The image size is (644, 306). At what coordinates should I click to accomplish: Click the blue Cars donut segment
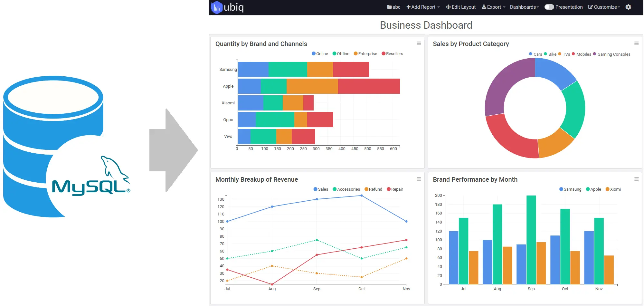(554, 71)
